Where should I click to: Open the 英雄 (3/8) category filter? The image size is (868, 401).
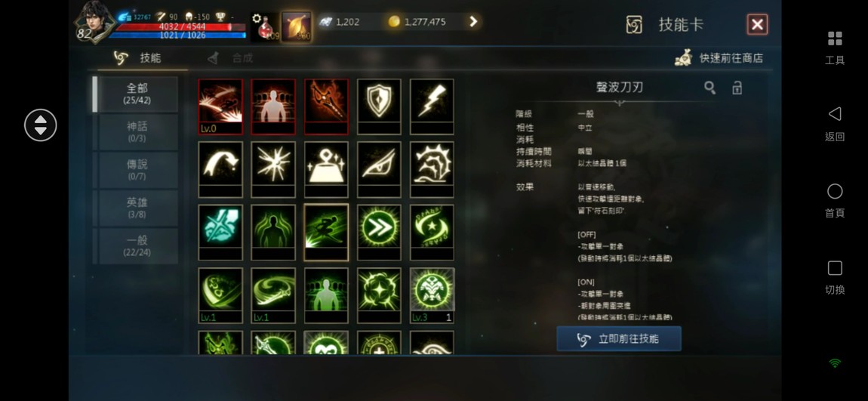[138, 208]
